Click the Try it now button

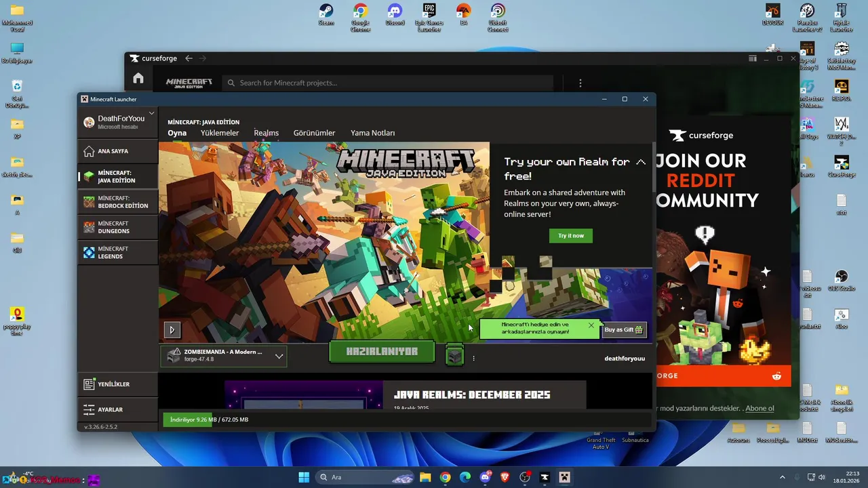[x=571, y=236]
